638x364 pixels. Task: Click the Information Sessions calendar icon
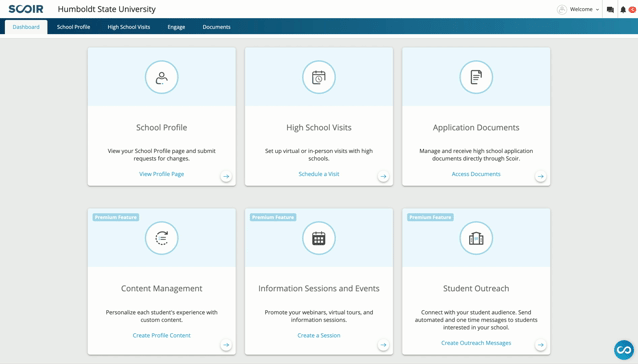(x=319, y=238)
